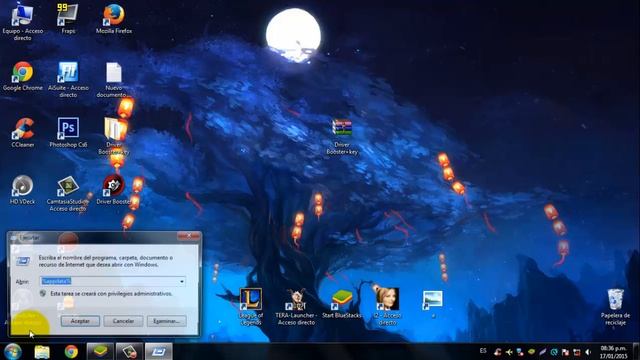Open Chrome from the taskbar
The width and height of the screenshot is (640, 360).
(71, 351)
